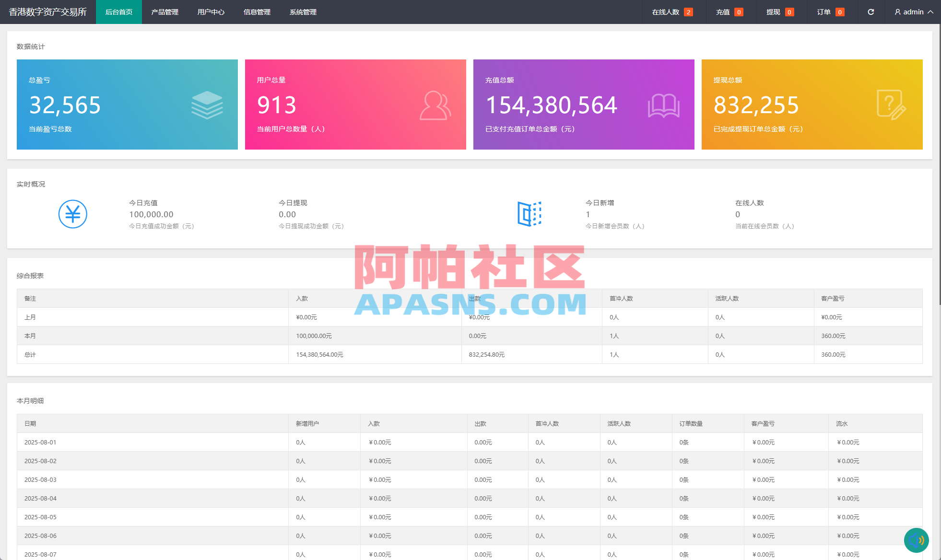Image resolution: width=941 pixels, height=560 pixels.
Task: Click the green floating chat icon bottom right
Action: pyautogui.click(x=917, y=540)
